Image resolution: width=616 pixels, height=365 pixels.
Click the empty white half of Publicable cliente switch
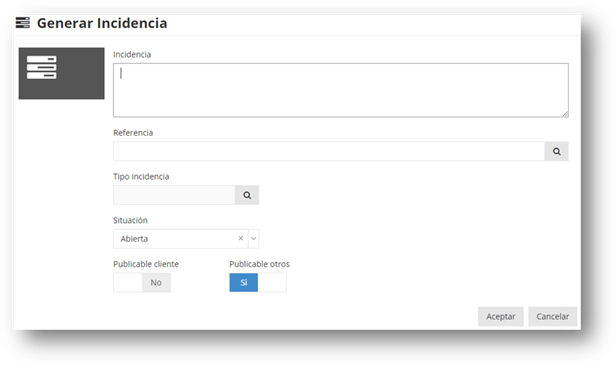[128, 282]
